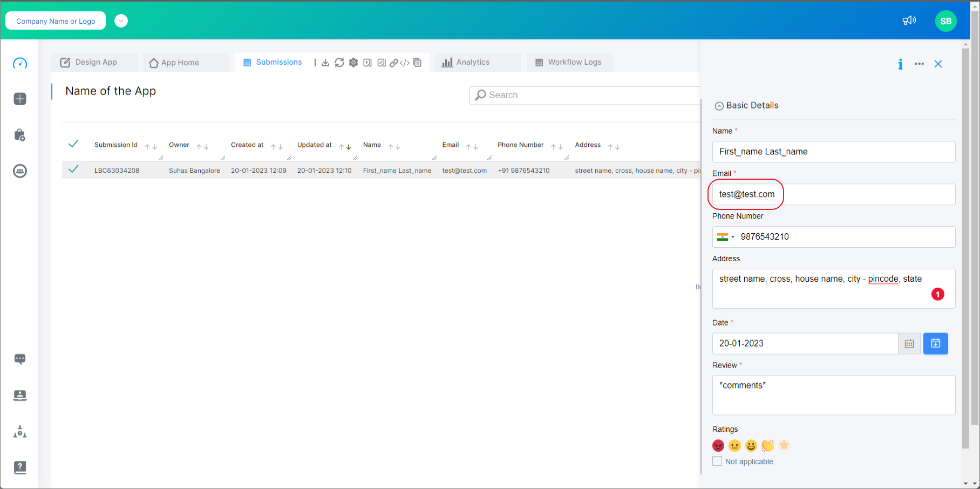Copy the submission link icon

pyautogui.click(x=394, y=63)
